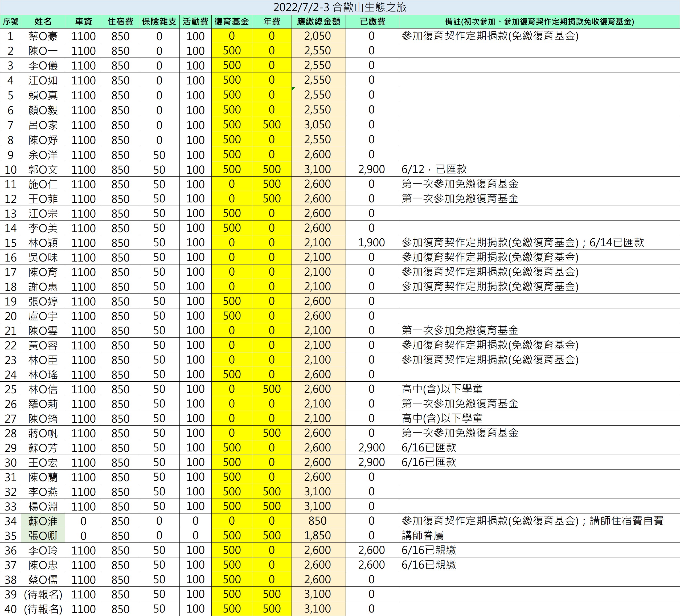Viewport: 680px width, 616px height.
Task: Click the 活動費 column header
Action: click(x=196, y=22)
